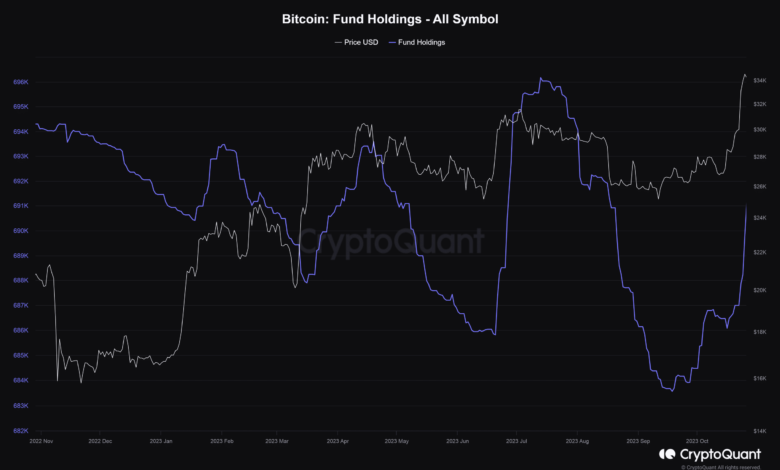Screen dimensions: 780x470
Task: Select the 2023 Aug date label
Action: [577, 439]
